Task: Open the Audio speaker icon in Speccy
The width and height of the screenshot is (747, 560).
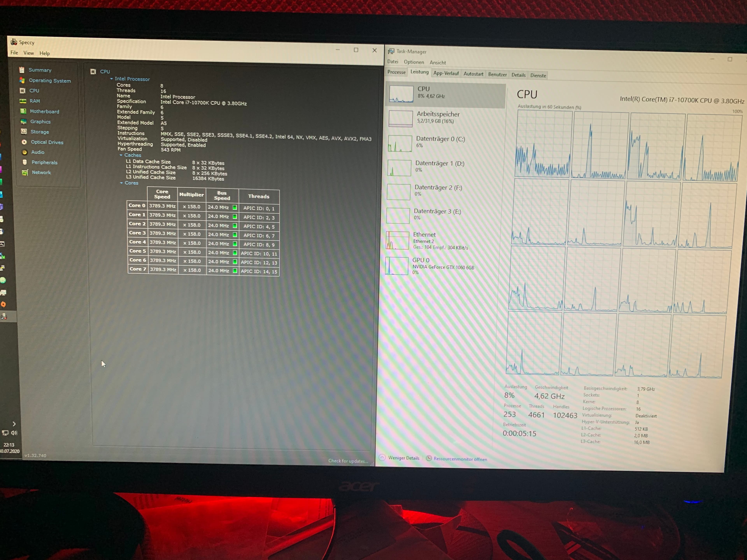Action: [x=25, y=152]
